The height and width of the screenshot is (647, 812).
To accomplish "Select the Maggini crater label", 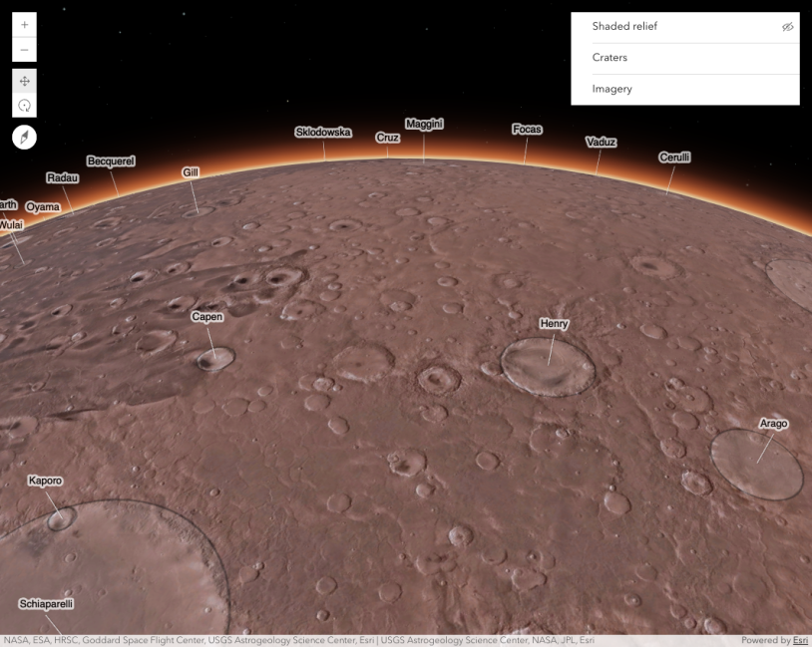I will (x=426, y=124).
